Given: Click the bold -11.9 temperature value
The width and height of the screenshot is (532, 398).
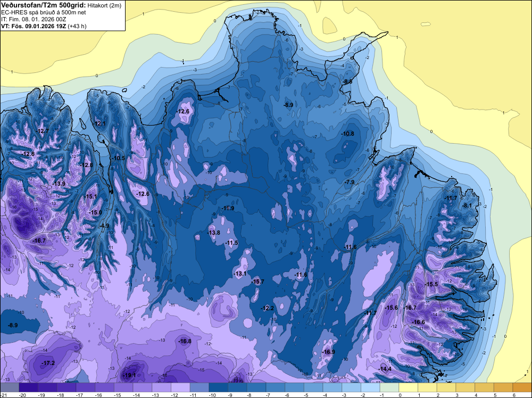Looking at the screenshot, I should point(227,208).
